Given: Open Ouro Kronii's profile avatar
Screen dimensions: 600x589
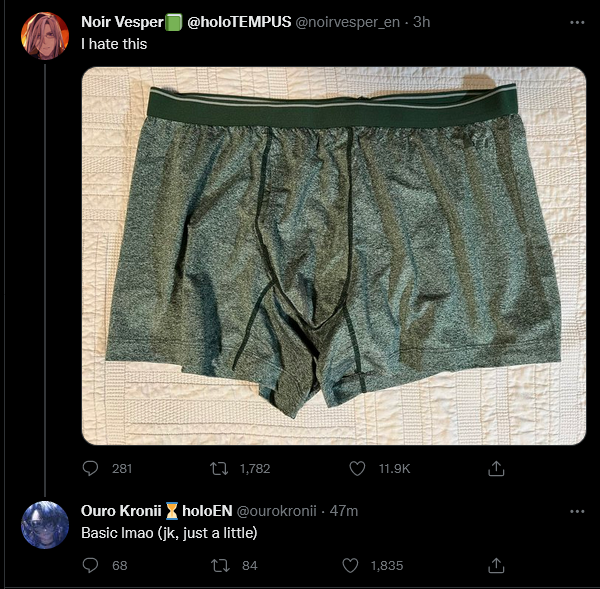Looking at the screenshot, I should click(x=45, y=525).
